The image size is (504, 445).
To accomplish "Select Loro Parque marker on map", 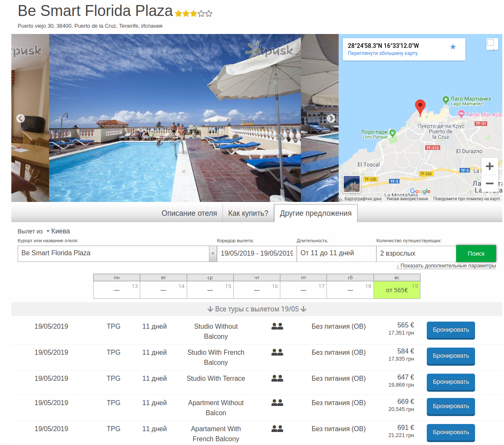I will (x=392, y=133).
